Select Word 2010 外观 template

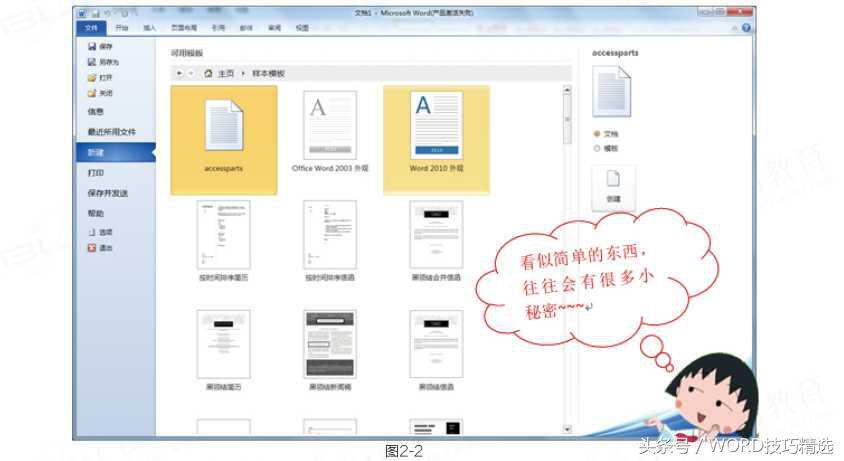(437, 139)
